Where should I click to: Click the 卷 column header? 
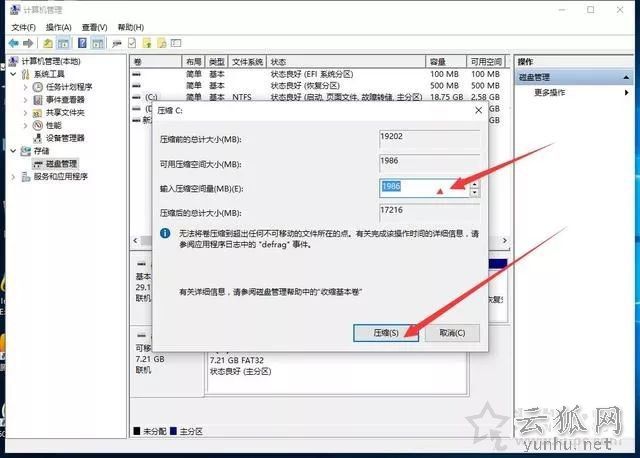[156, 62]
